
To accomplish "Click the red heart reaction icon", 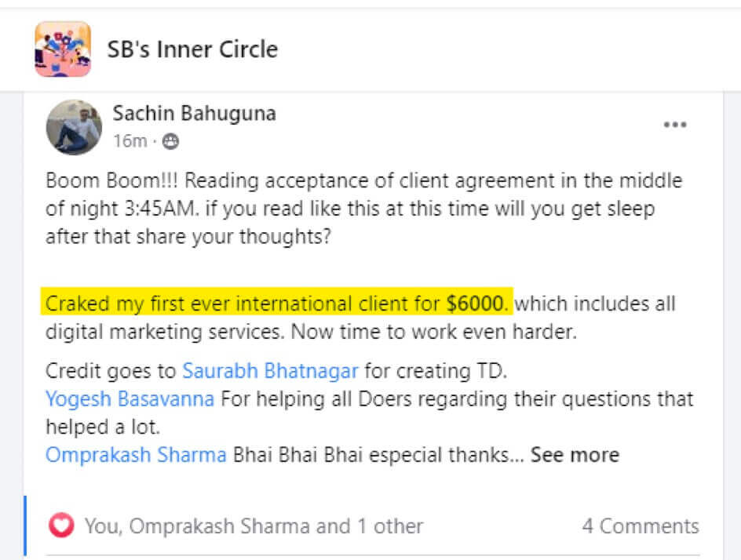I will pyautogui.click(x=61, y=525).
